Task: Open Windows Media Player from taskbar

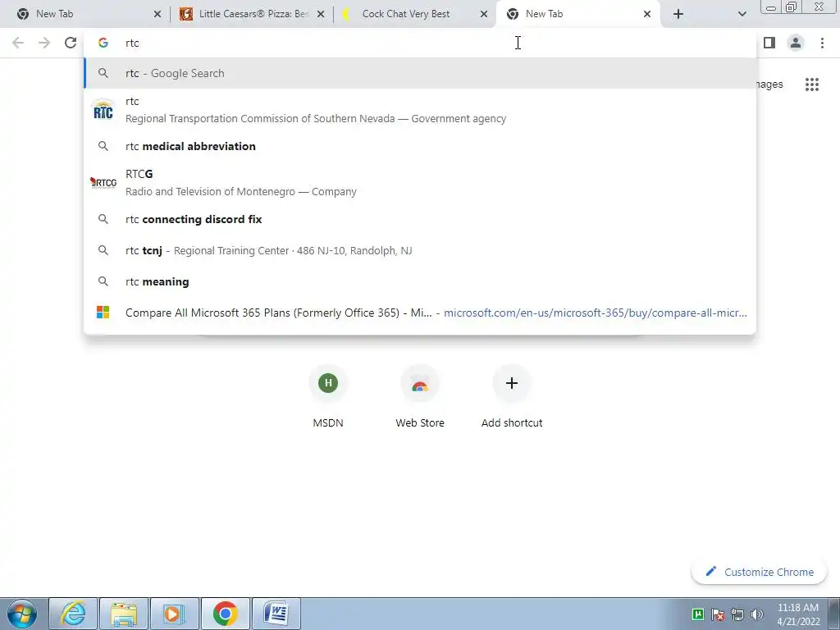Action: point(175,614)
